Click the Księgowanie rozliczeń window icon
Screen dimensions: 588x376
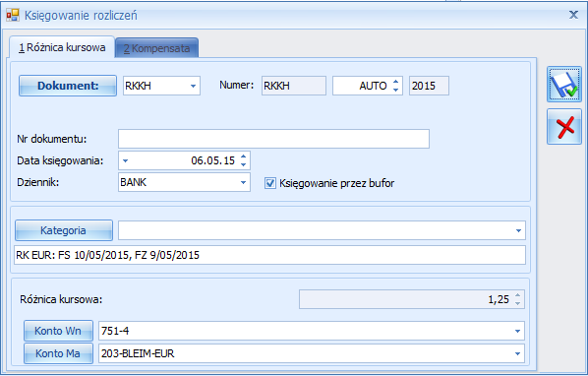(13, 15)
